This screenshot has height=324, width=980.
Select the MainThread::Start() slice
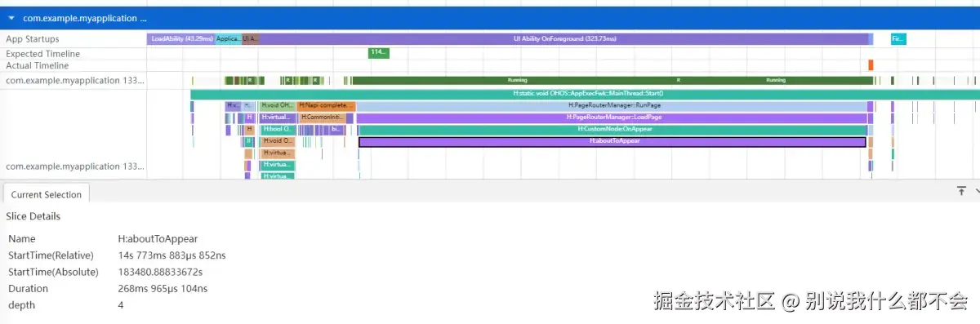pos(585,94)
